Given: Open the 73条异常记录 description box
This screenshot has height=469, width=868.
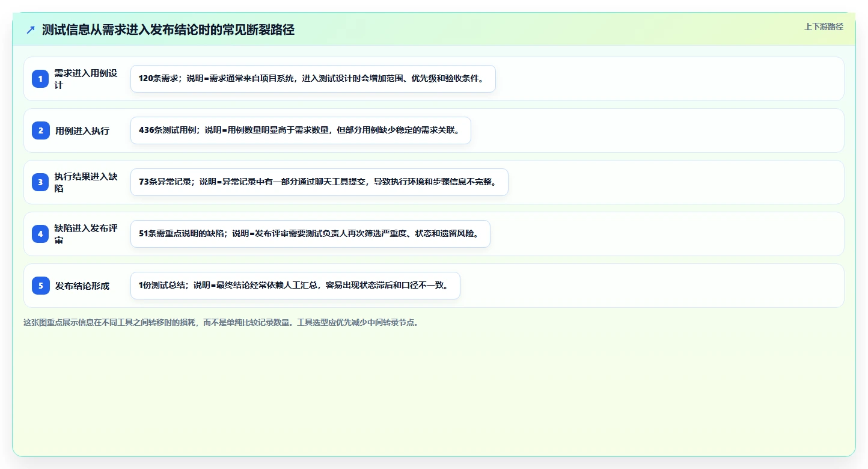Looking at the screenshot, I should [x=319, y=182].
